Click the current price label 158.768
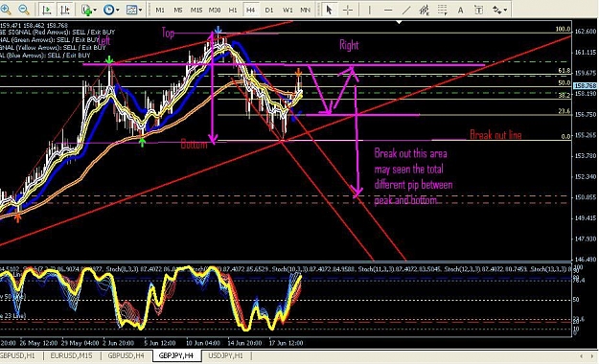Image resolution: width=599 pixels, height=364 pixels. [585, 86]
